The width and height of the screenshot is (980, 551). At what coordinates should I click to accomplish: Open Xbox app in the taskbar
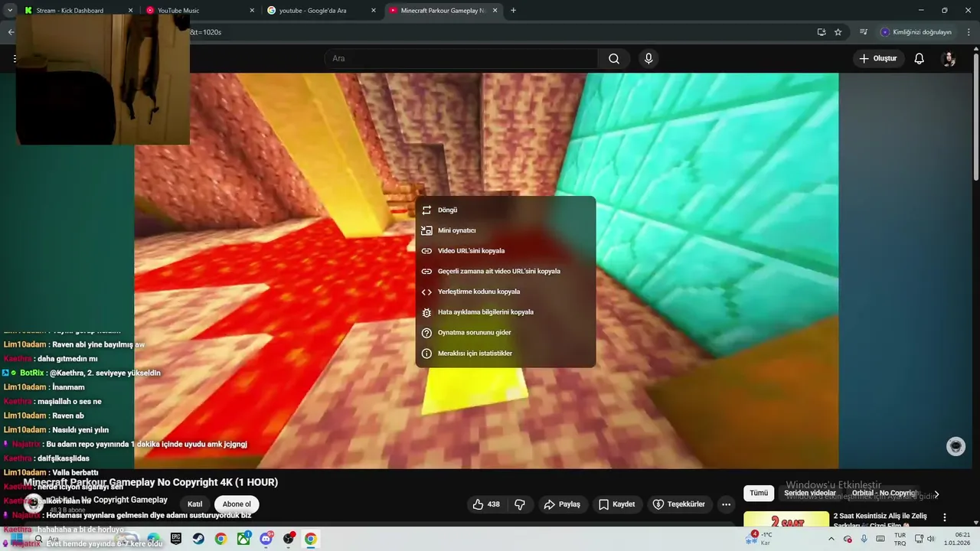point(243,539)
